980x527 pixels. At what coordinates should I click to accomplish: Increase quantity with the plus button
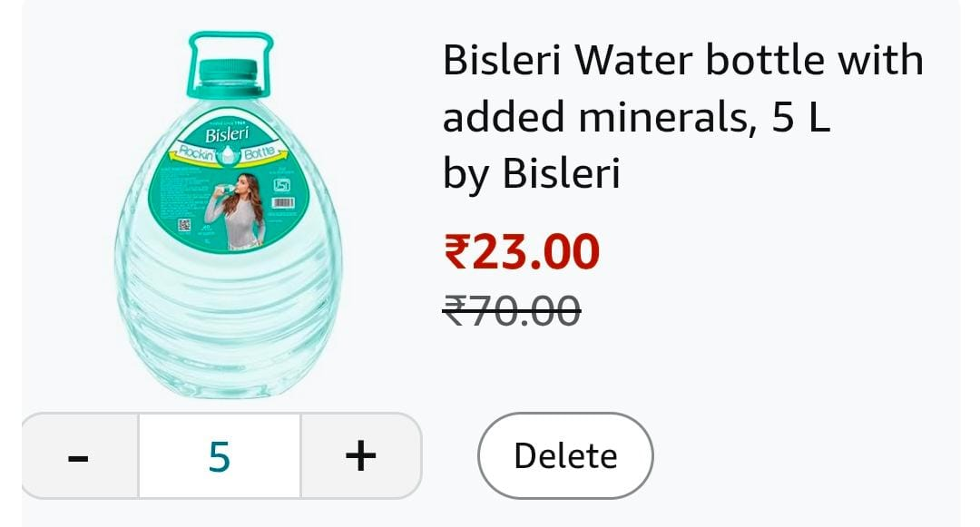pos(360,455)
